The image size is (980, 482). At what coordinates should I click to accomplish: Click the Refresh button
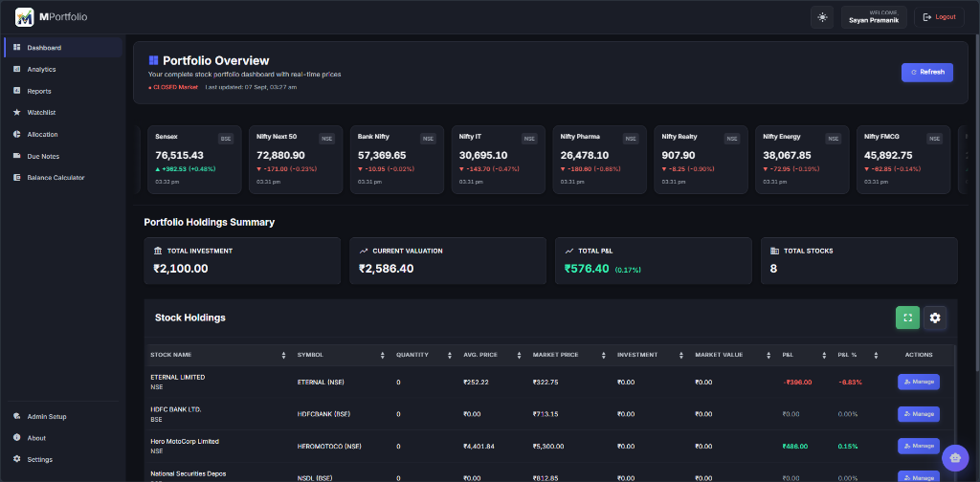(x=926, y=73)
